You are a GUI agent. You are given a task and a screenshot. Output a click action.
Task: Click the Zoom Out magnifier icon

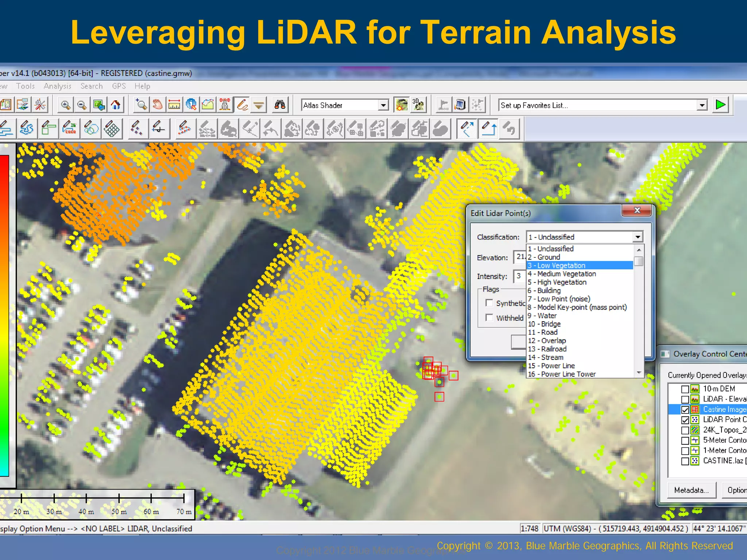coord(82,105)
